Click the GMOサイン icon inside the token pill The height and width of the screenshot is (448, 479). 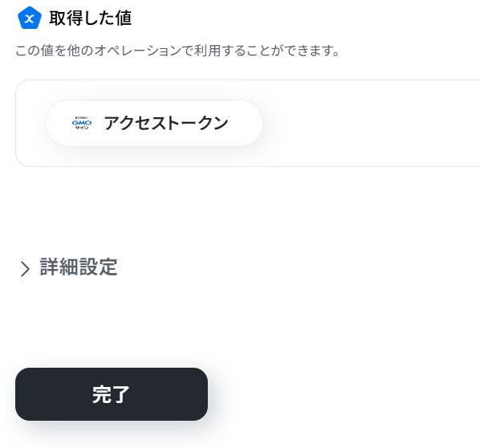(82, 123)
